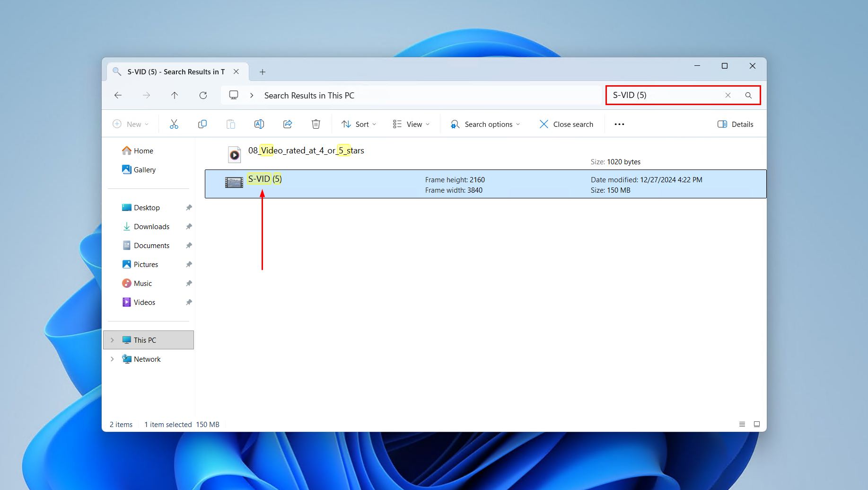Maximize the File Explorer window
The width and height of the screenshot is (868, 490).
coord(725,66)
